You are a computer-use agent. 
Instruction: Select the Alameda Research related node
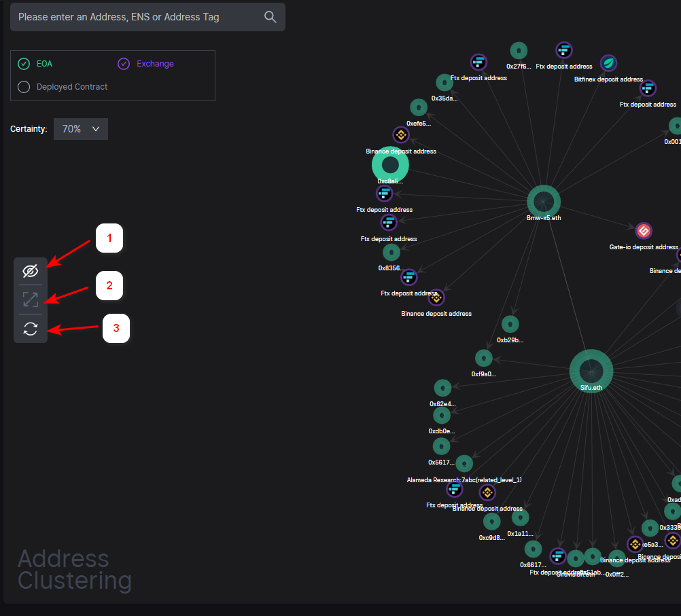[x=464, y=464]
